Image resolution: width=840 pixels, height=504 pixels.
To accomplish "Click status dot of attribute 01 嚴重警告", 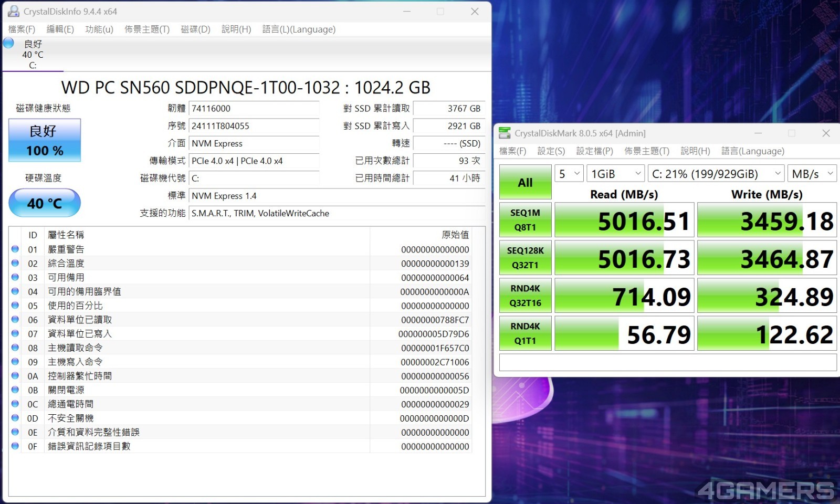I will (15, 249).
